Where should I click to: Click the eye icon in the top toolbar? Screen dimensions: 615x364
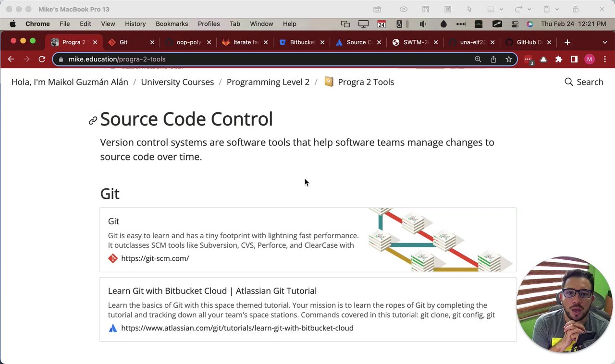coord(404,9)
